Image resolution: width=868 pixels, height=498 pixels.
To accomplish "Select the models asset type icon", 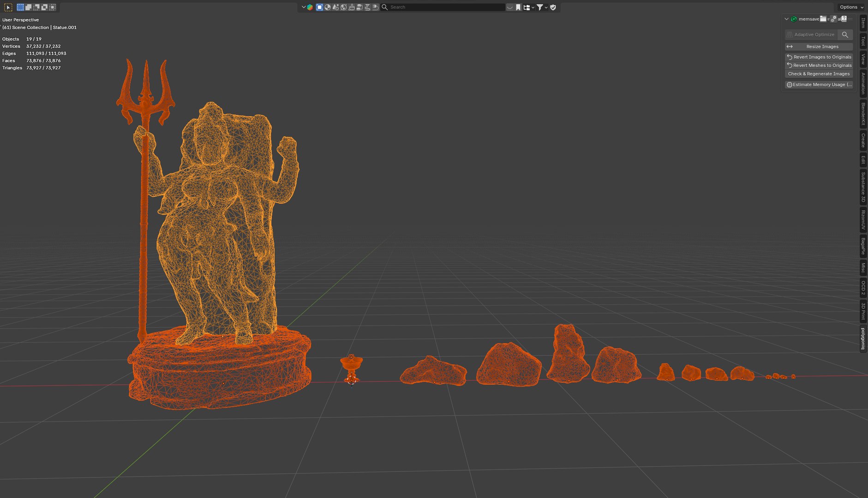I will [x=319, y=7].
